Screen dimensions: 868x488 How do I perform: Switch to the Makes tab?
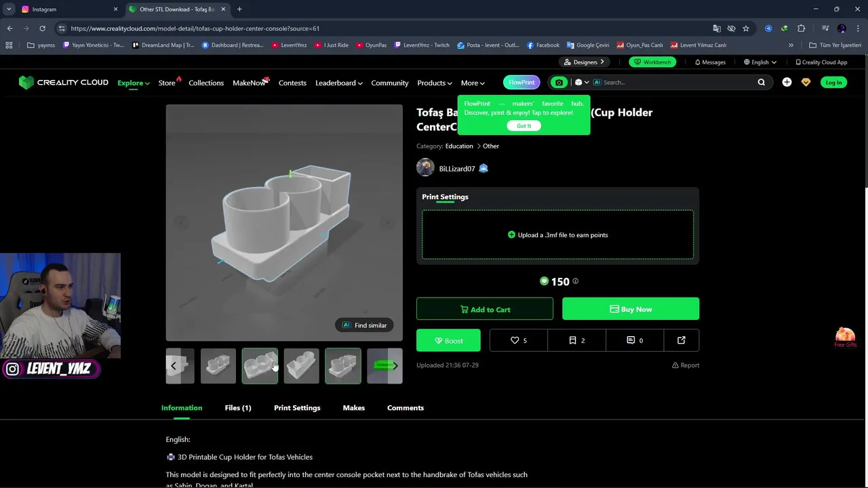pos(354,408)
